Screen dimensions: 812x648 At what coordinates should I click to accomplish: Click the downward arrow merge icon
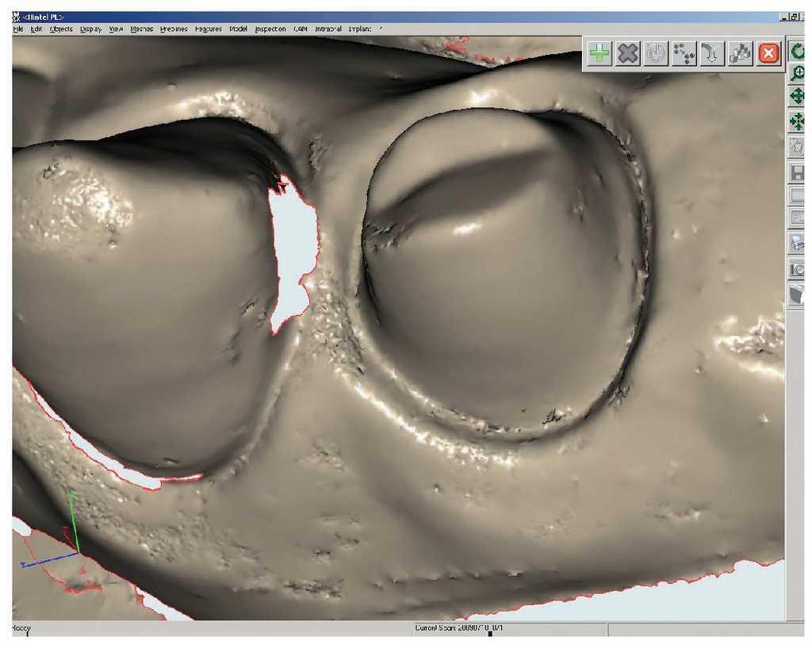pyautogui.click(x=710, y=54)
